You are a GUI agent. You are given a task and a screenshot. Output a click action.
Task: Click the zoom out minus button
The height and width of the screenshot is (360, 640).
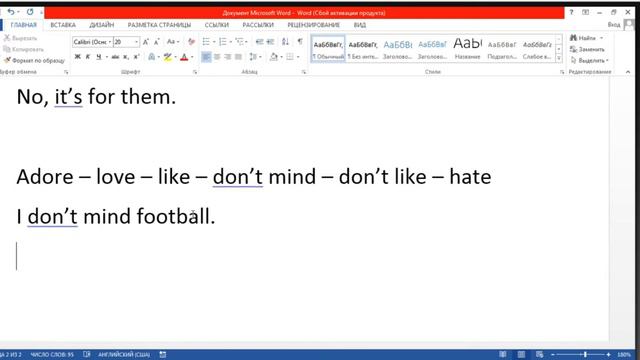(553, 355)
